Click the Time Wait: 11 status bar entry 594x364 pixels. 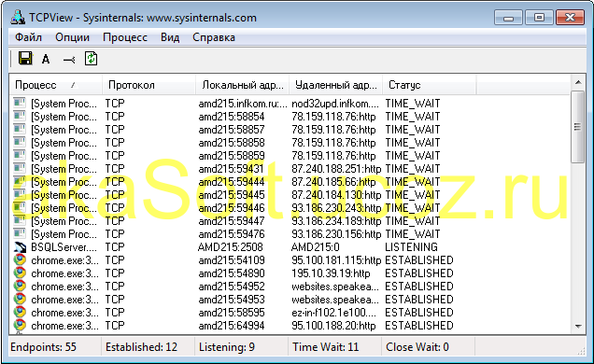(326, 347)
